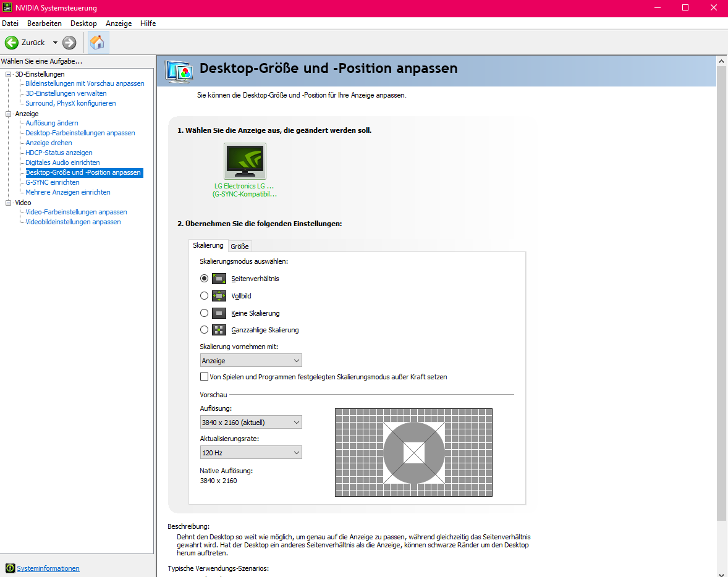Click the Native Auflösung value 3840 x 2160
This screenshot has height=577, width=728.
(x=218, y=481)
